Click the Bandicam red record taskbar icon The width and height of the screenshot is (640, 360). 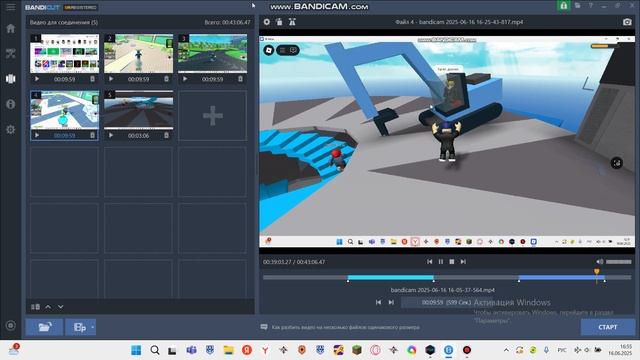[467, 350]
